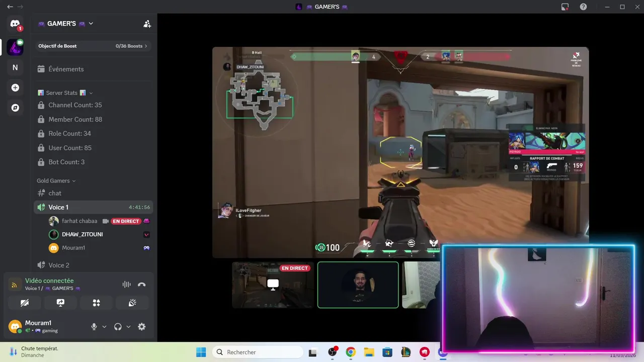Select user farhat chabaa in Voice 1
The image size is (644, 362).
click(x=79, y=221)
